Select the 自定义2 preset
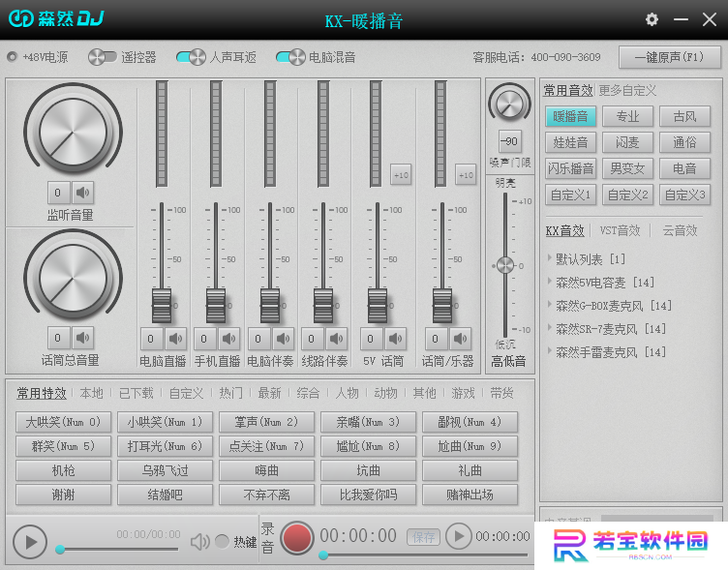 coord(627,195)
